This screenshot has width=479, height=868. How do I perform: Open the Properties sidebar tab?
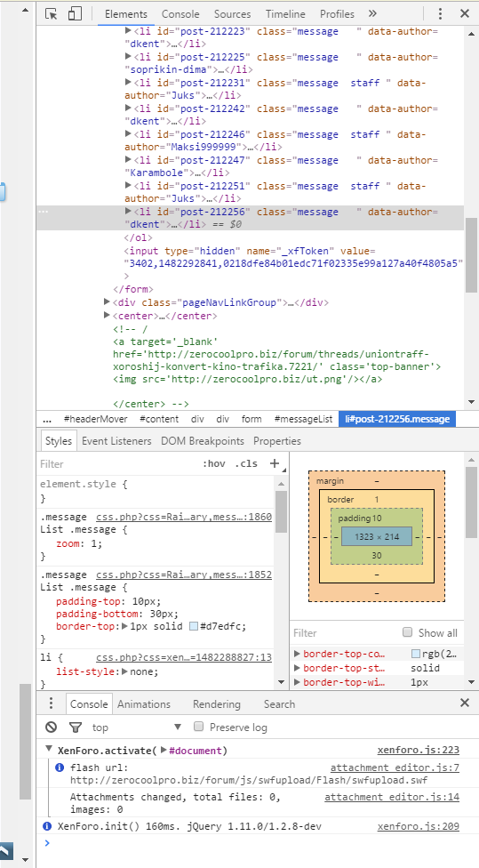point(277,441)
